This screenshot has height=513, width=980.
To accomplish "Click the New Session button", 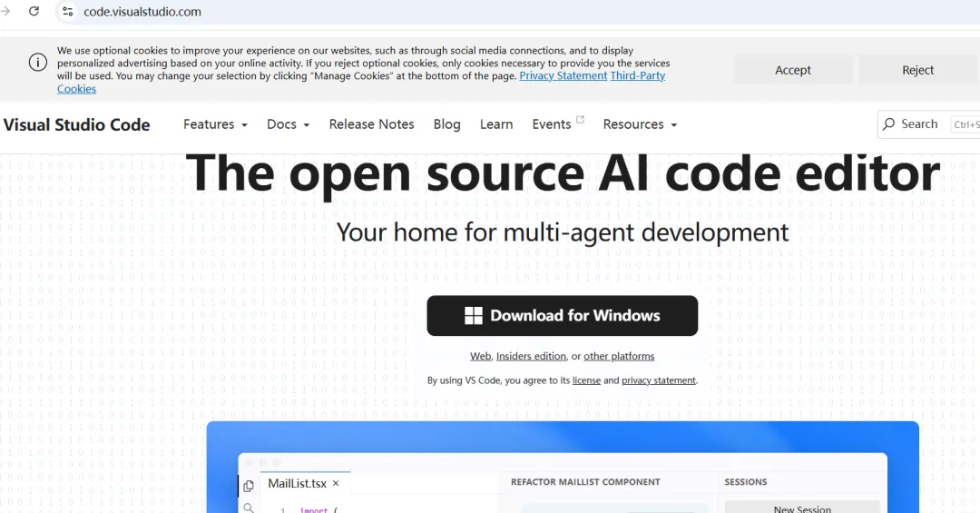I will pyautogui.click(x=802, y=508).
